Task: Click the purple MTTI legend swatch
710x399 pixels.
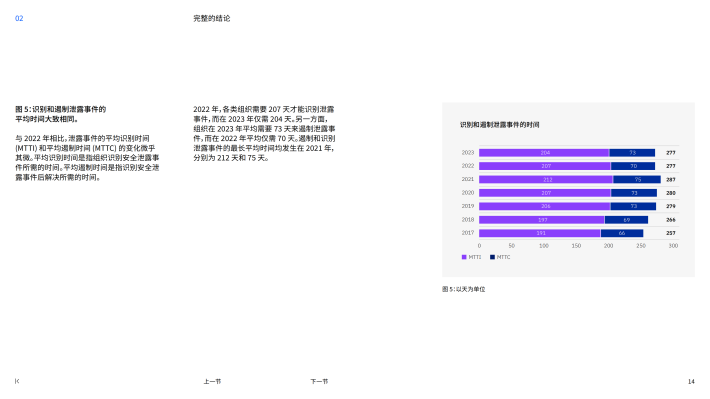Action: (464, 257)
